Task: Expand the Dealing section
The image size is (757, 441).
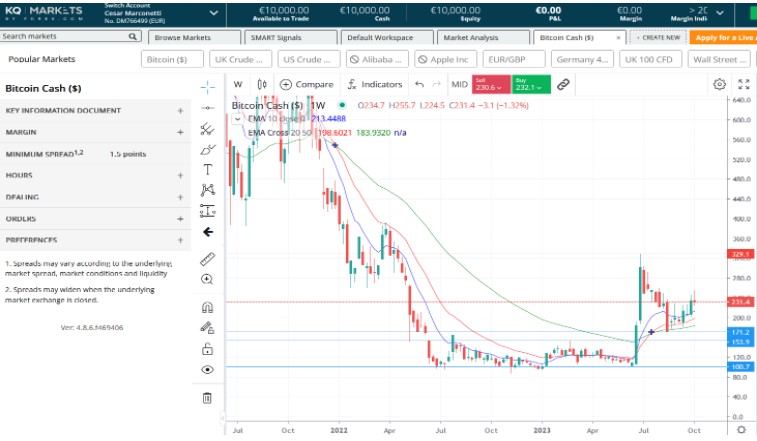Action: click(180, 197)
